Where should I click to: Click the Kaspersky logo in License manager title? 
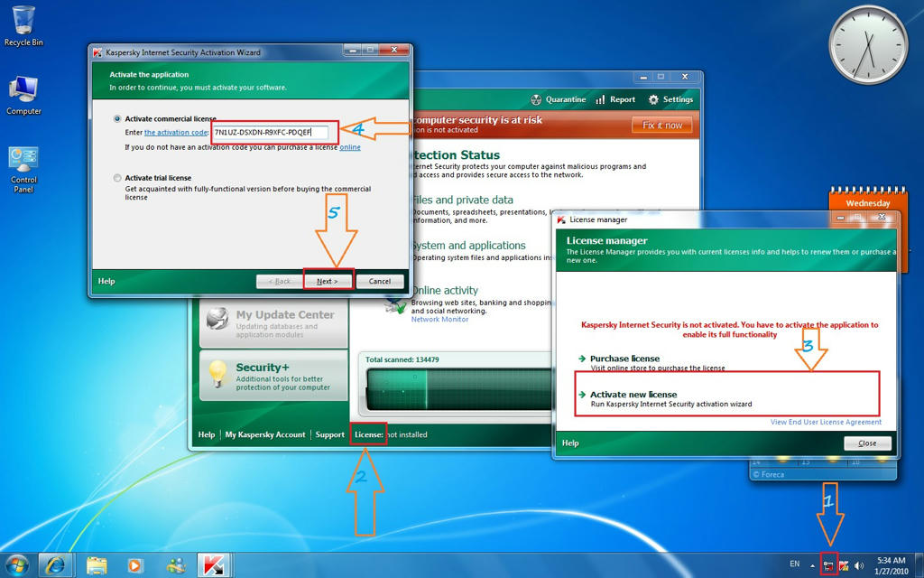point(561,219)
